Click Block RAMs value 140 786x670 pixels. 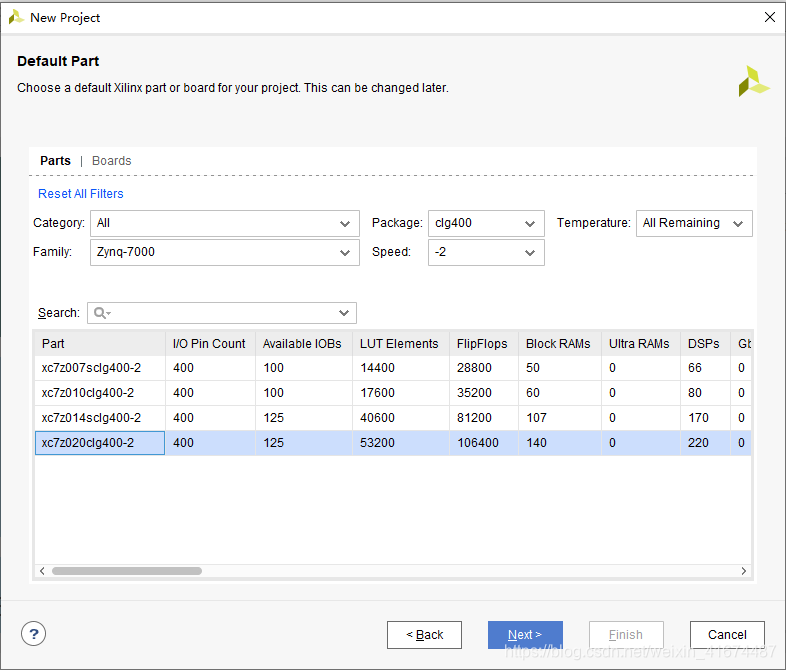click(536, 443)
